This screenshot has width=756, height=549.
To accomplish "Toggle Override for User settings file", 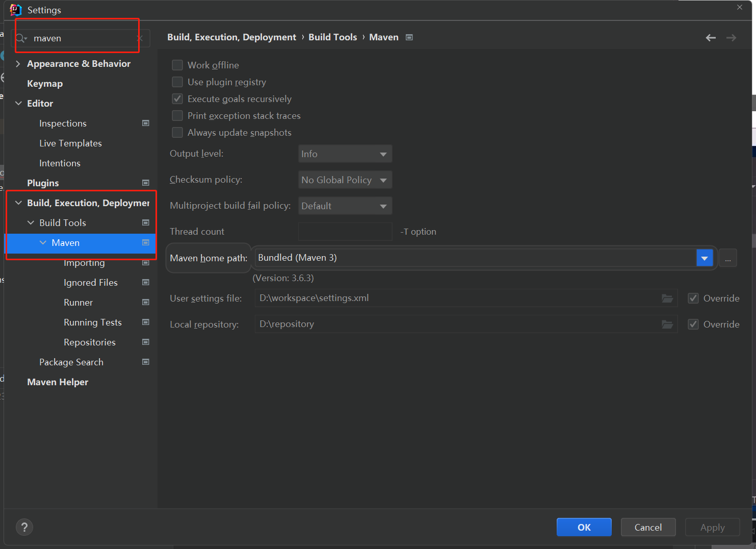I will (x=693, y=298).
